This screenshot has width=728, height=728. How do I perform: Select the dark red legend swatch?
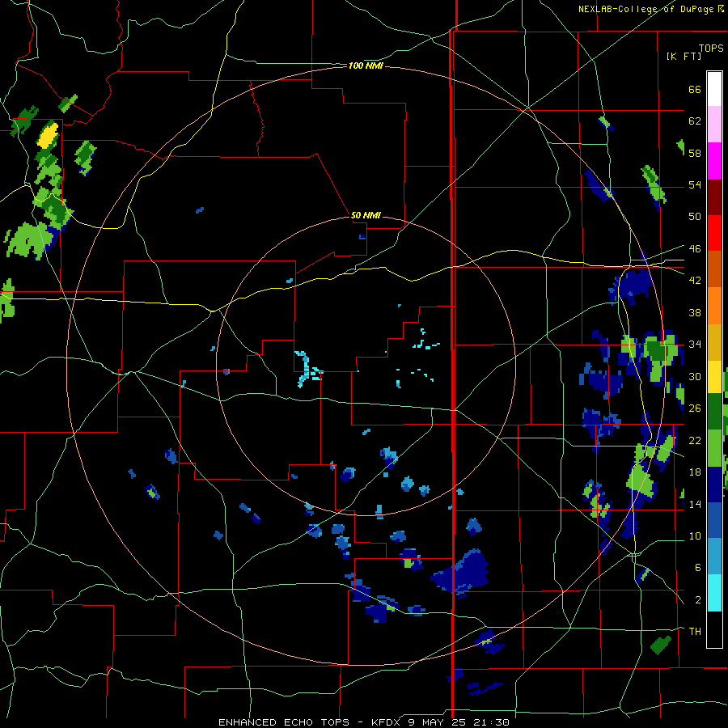pyautogui.click(x=714, y=197)
